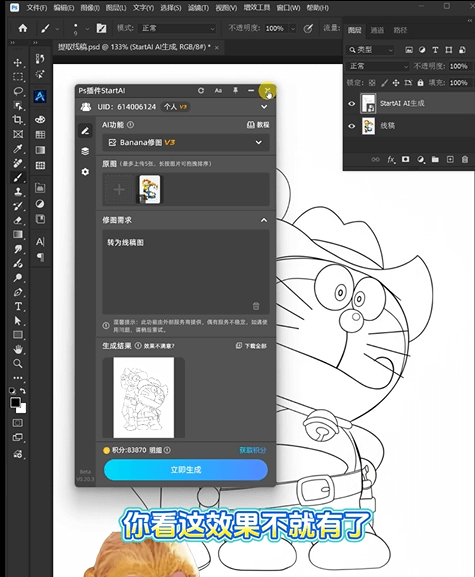Viewport: 475px width, 577px height.
Task: Collapse the 修图需求 section
Action: tap(264, 220)
